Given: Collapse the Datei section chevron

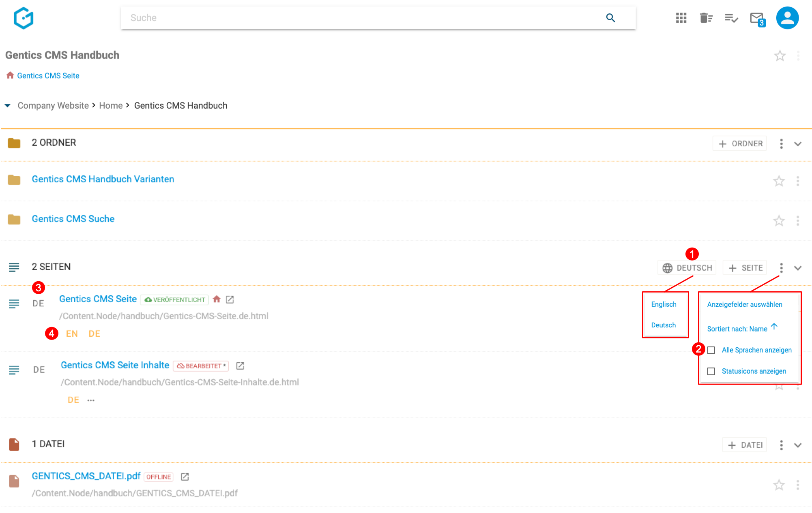Looking at the screenshot, I should click(x=798, y=445).
